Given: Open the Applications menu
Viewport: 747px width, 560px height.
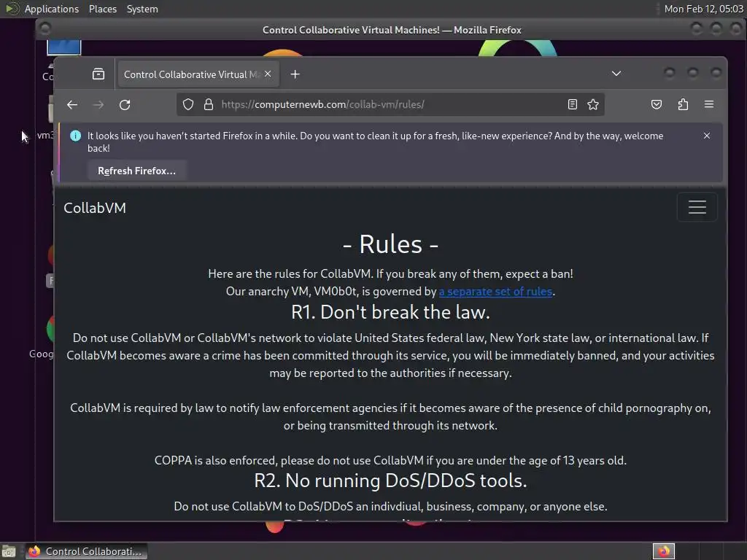Looking at the screenshot, I should coord(52,9).
